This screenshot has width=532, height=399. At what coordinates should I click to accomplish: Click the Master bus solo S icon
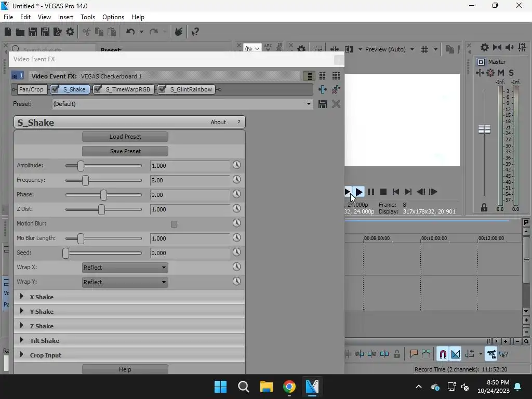[x=511, y=73]
